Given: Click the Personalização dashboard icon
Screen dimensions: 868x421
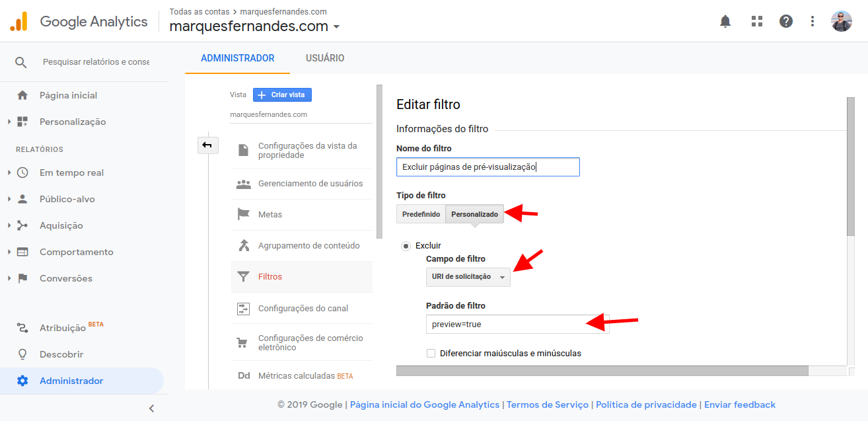Looking at the screenshot, I should pos(22,122).
